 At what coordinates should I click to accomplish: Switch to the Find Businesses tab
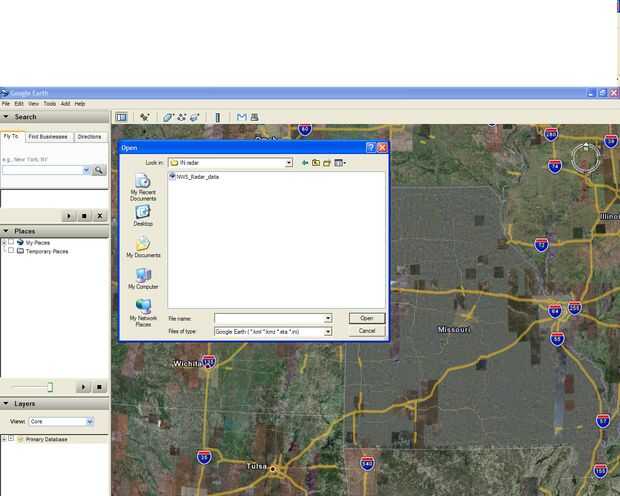tap(48, 137)
